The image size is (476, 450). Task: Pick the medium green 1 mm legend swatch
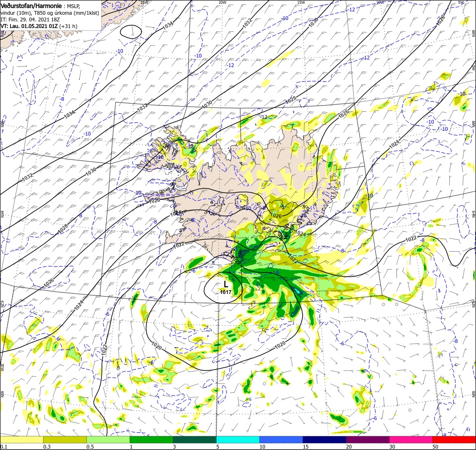(x=151, y=440)
